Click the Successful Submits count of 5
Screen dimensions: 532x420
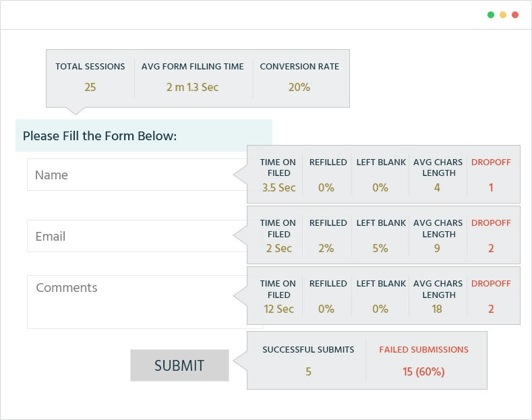(308, 371)
